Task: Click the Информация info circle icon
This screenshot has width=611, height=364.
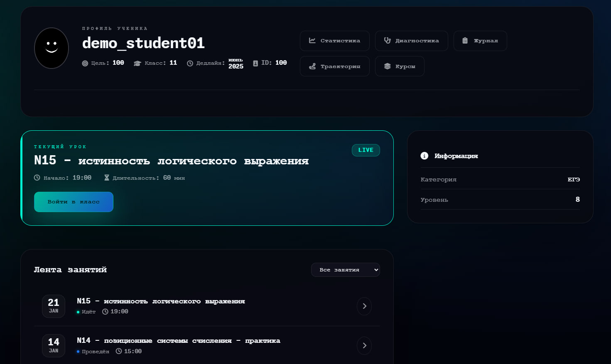Action: 424,156
